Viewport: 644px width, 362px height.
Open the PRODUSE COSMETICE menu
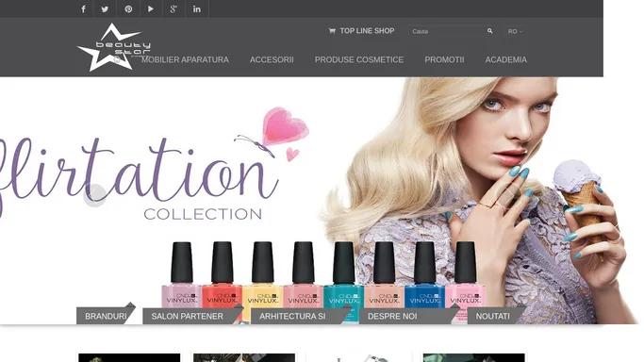[x=359, y=60]
